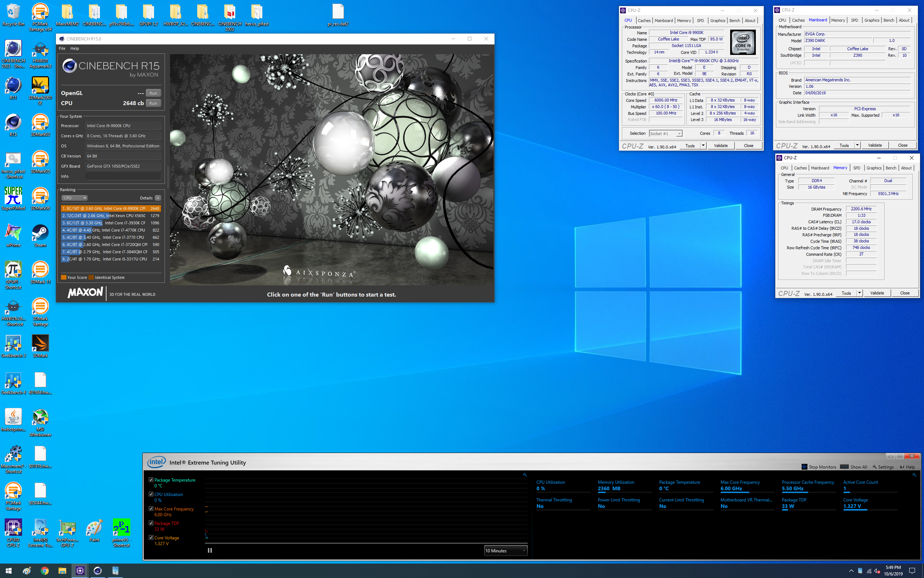Launch SuperPiMod desktop icon
924x578 pixels.
pyautogui.click(x=13, y=198)
